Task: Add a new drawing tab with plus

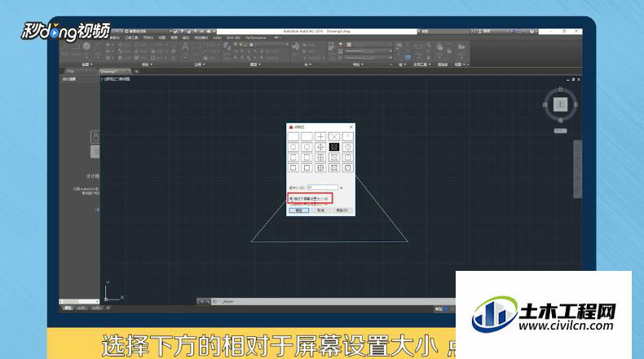Action: 137,72
